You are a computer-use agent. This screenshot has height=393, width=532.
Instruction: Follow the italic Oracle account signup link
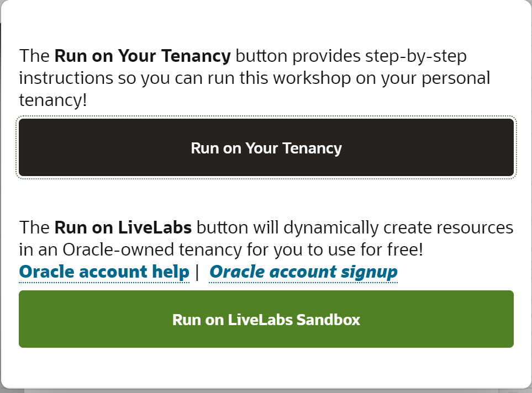pyautogui.click(x=303, y=272)
